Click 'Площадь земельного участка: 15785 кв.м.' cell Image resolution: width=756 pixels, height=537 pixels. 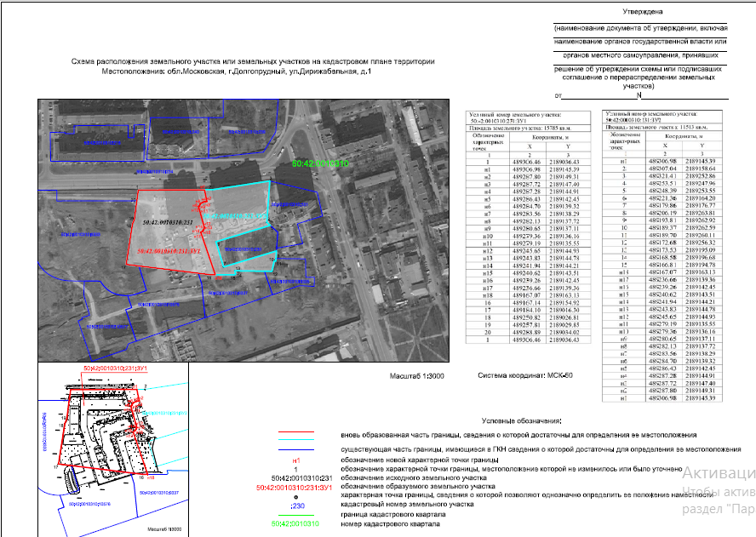pos(528,129)
